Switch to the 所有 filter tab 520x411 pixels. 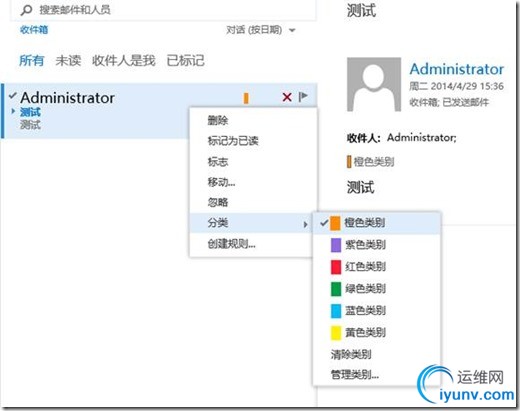coord(31,60)
